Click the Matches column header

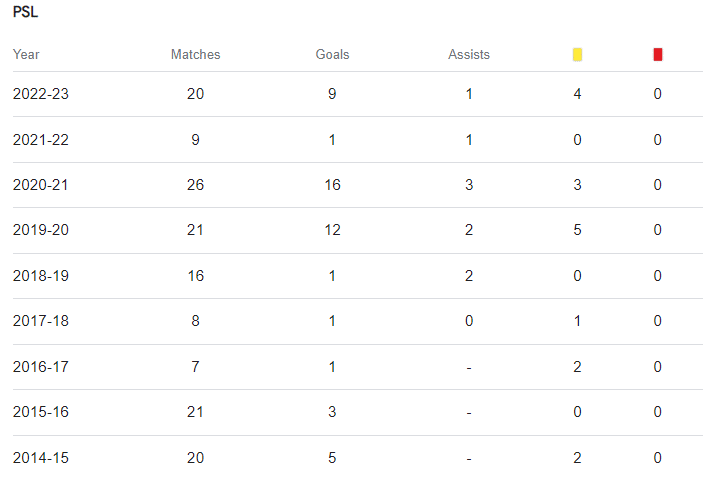coord(195,55)
